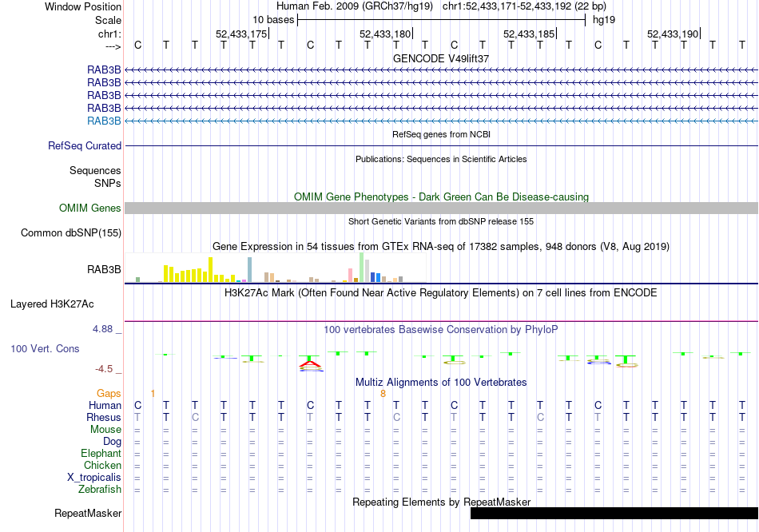Select the Mouse alignment row label

tap(105, 430)
